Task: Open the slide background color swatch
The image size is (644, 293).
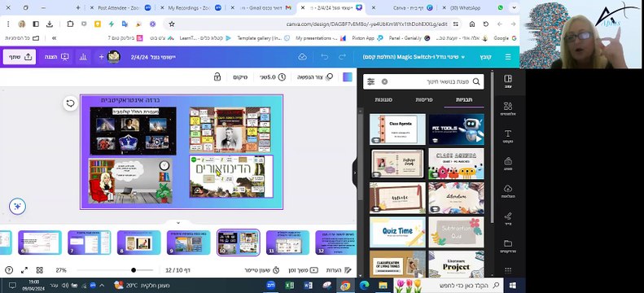Action: pos(348,77)
